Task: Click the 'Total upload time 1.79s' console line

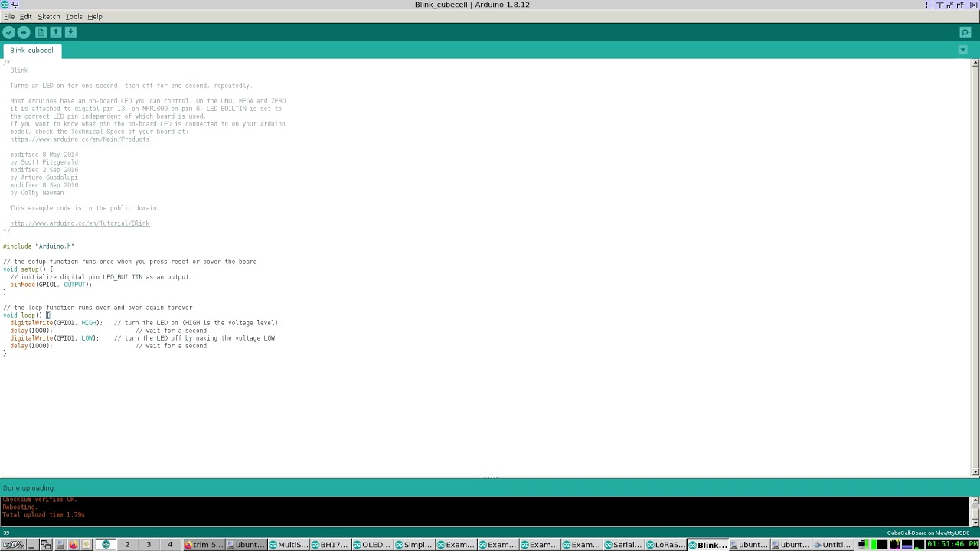Action: coord(44,515)
